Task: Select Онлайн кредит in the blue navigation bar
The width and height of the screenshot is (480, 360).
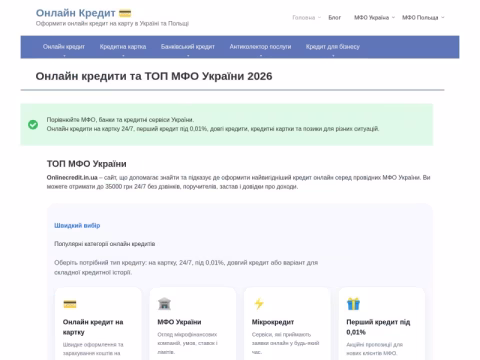Action: pyautogui.click(x=64, y=47)
